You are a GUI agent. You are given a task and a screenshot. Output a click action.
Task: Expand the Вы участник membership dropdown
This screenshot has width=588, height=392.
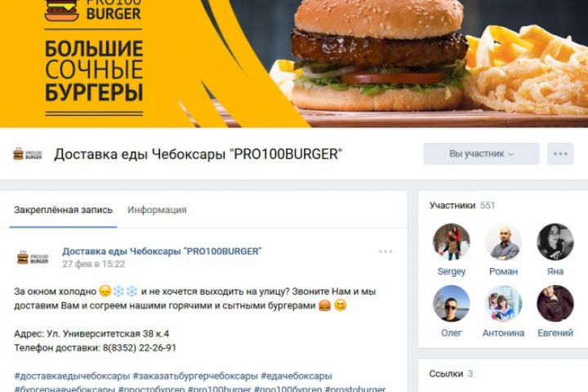coord(482,154)
